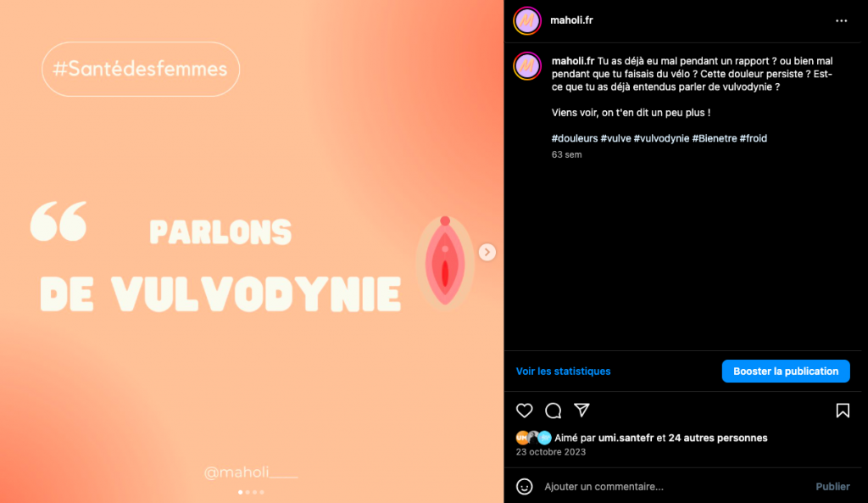Image resolution: width=868 pixels, height=503 pixels.
Task: Open the maholi.fr username in the header
Action: coord(571,20)
